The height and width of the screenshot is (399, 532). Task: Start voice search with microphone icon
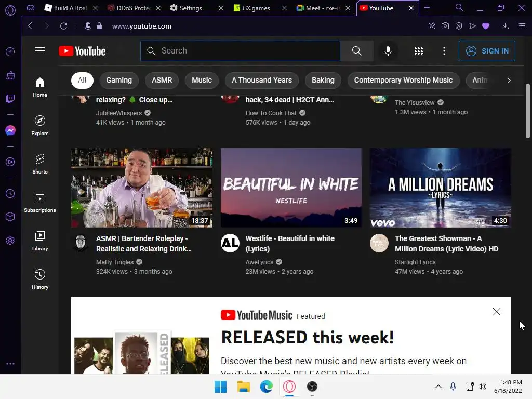click(388, 51)
